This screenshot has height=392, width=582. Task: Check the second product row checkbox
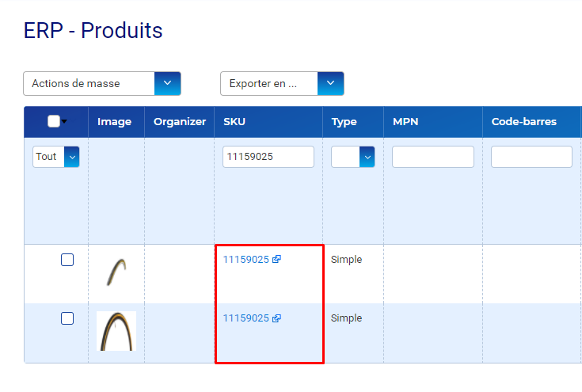(67, 318)
